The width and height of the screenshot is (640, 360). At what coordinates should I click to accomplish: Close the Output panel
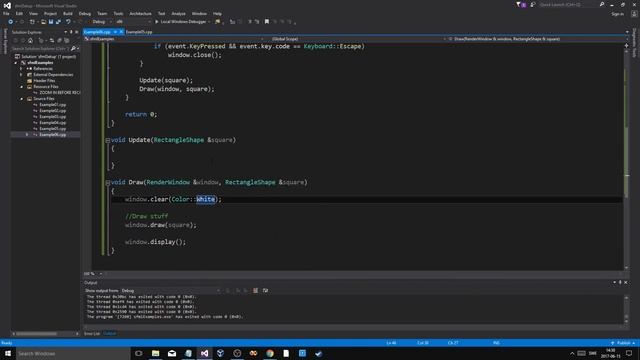point(626,282)
